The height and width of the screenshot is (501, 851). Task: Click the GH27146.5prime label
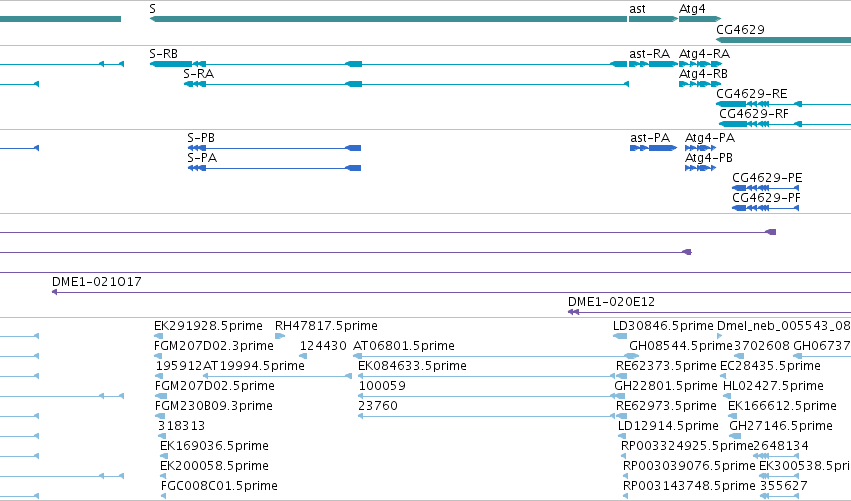pos(780,426)
